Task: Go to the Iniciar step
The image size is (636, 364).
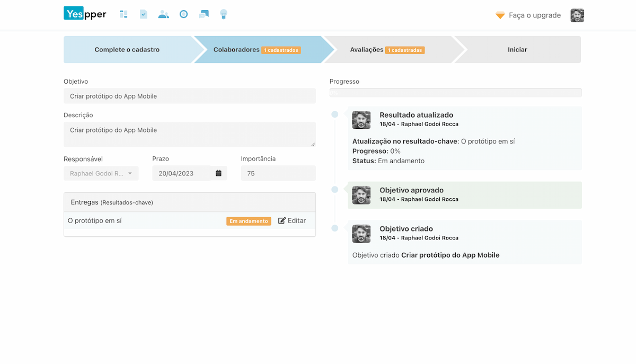Action: (517, 50)
